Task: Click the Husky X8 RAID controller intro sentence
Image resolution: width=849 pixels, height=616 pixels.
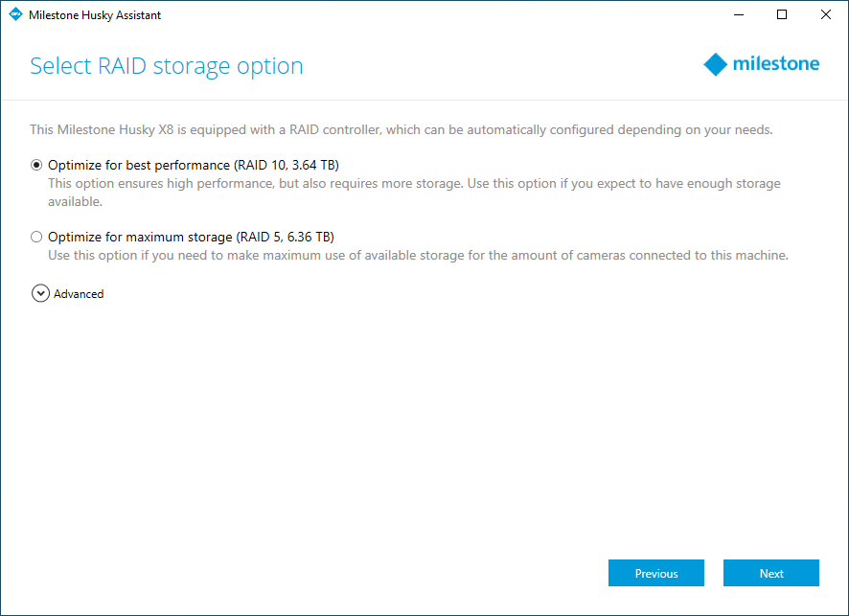Action: pos(402,130)
